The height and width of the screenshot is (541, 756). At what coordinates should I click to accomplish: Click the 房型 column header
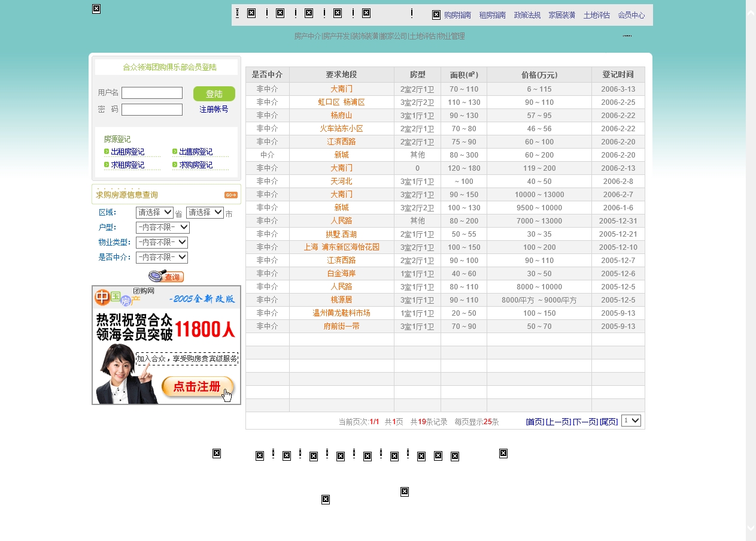(417, 75)
